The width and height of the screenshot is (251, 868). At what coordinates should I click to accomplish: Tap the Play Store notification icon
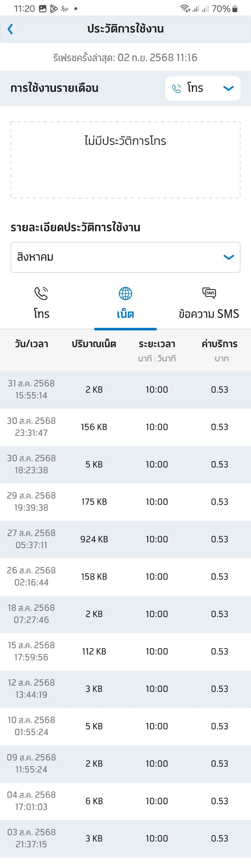pyautogui.click(x=54, y=9)
